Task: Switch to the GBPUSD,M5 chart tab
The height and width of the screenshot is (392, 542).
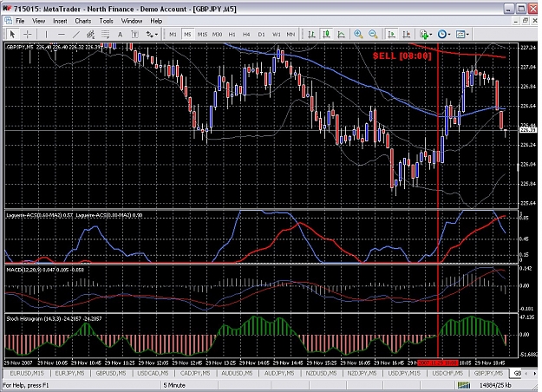Action: 111,373
